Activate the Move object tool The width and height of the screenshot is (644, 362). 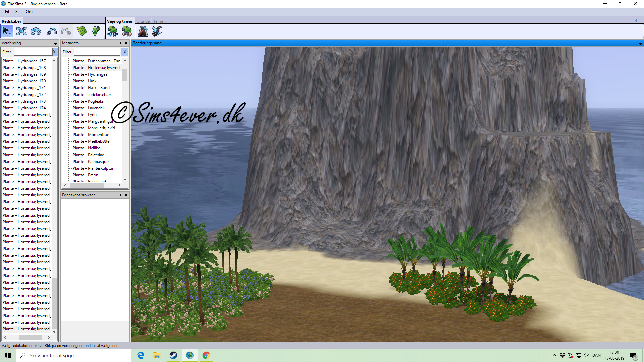click(x=21, y=32)
